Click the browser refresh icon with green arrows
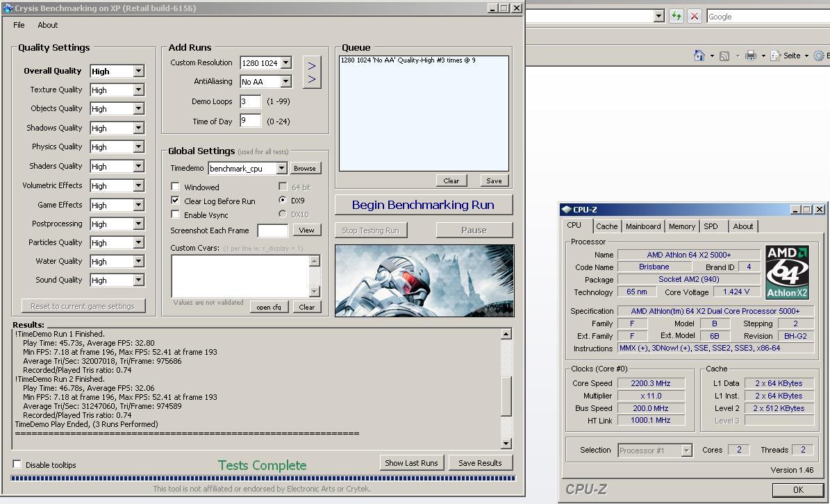Viewport: 830px width, 504px height. 677,17
